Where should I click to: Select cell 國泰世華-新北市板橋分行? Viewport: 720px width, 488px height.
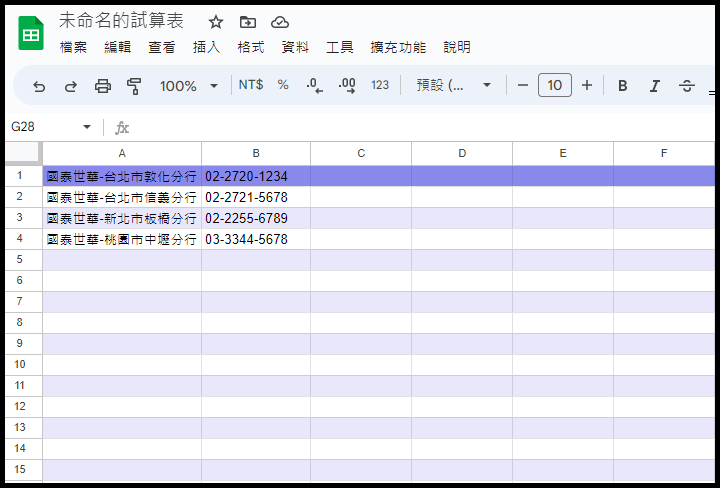pyautogui.click(x=122, y=218)
